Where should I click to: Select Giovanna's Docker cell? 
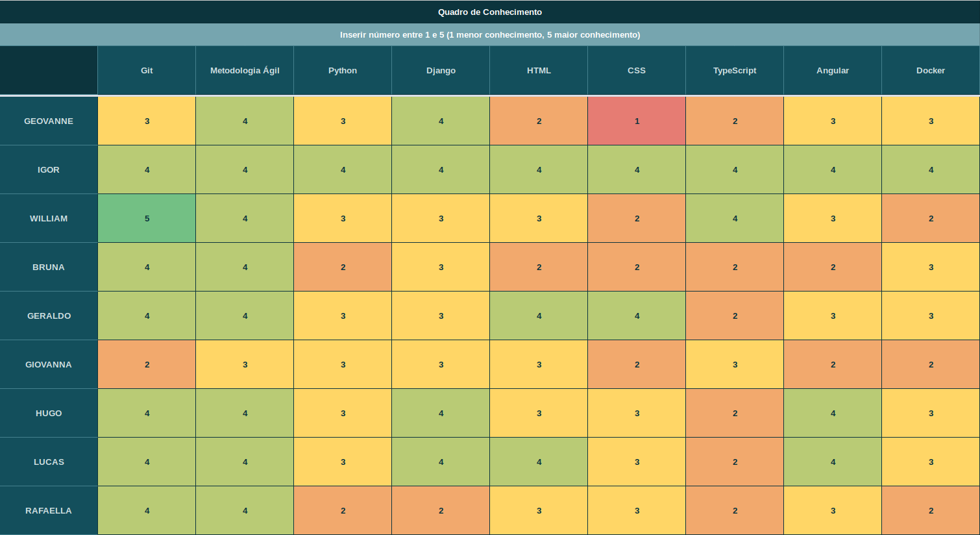coord(931,364)
